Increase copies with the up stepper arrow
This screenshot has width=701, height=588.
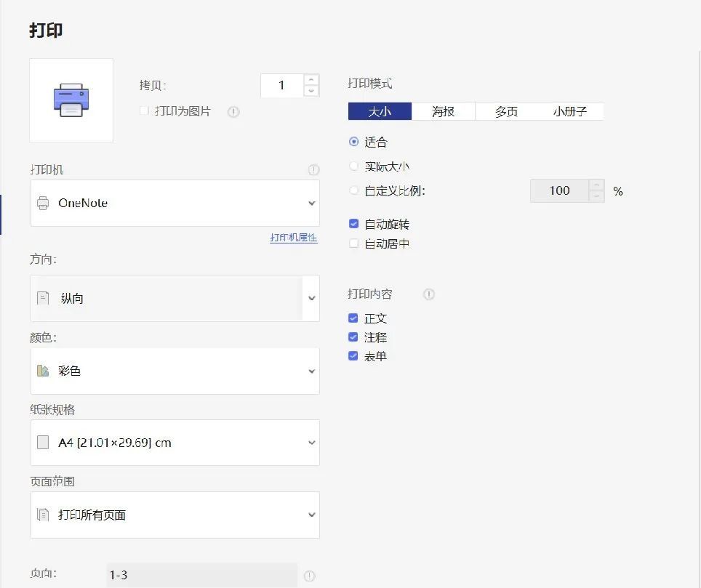[x=312, y=79]
